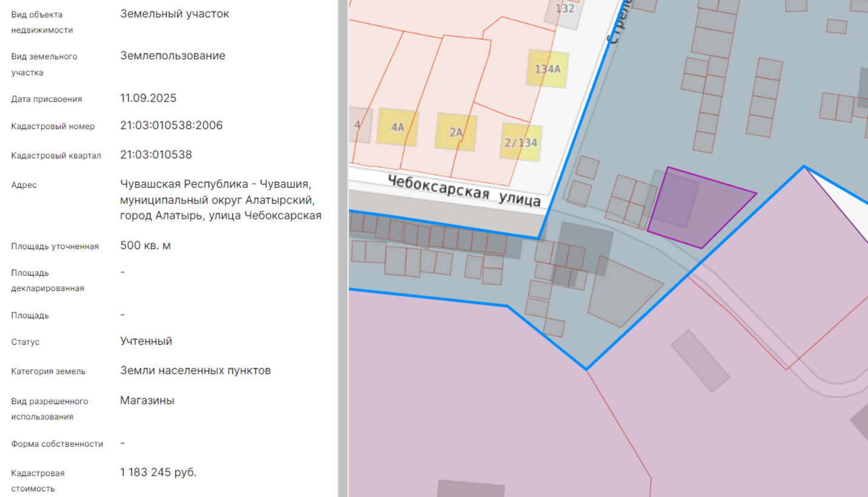Click the Чебоксарская улица street label
This screenshot has width=868, height=497.
(463, 190)
